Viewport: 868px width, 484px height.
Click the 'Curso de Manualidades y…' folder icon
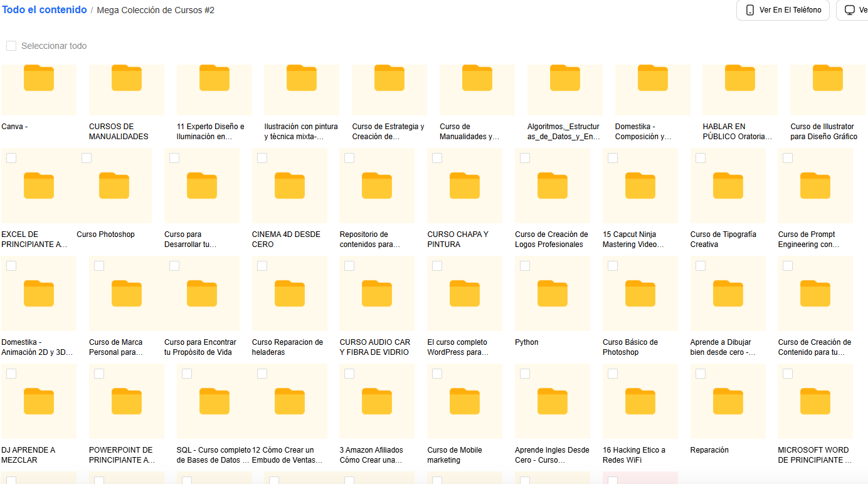[477, 78]
